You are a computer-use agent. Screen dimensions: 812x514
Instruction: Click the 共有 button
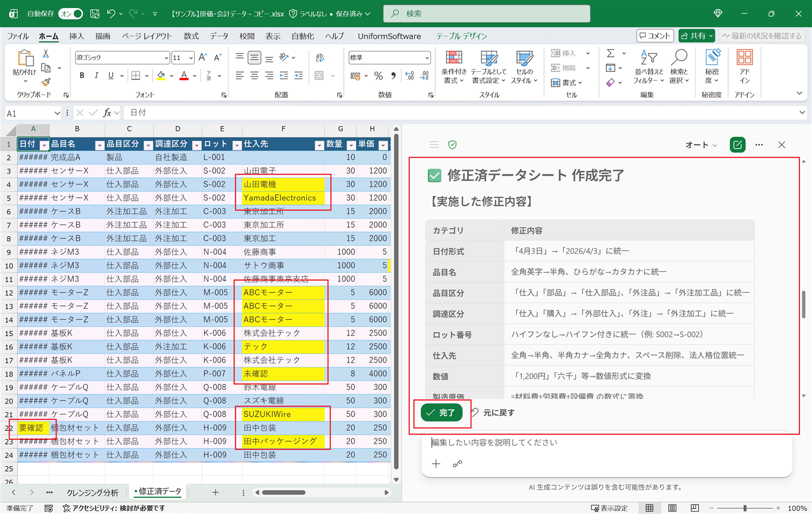tap(697, 36)
